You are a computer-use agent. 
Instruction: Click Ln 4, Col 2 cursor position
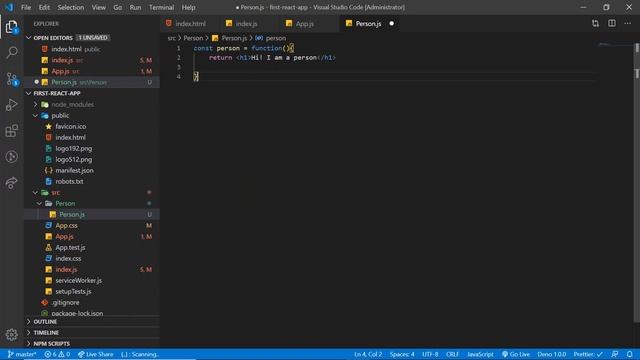pyautogui.click(x=368, y=354)
